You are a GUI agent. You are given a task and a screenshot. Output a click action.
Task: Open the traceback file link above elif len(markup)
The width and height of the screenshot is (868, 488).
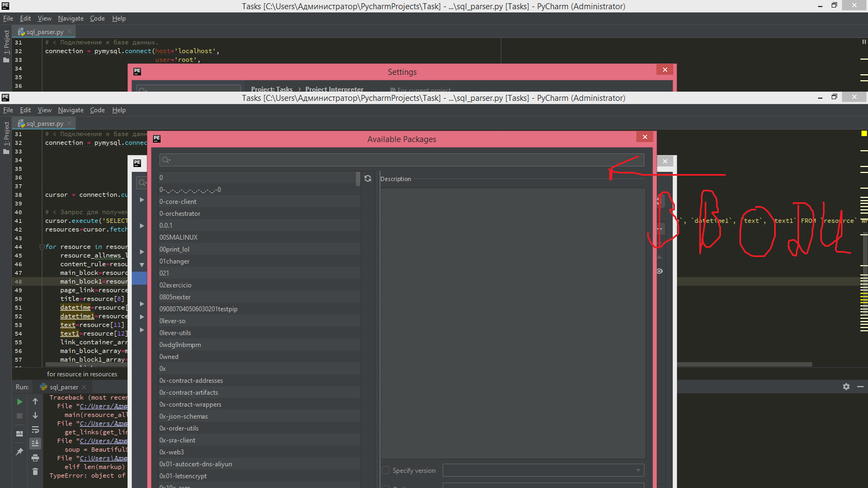(104, 458)
